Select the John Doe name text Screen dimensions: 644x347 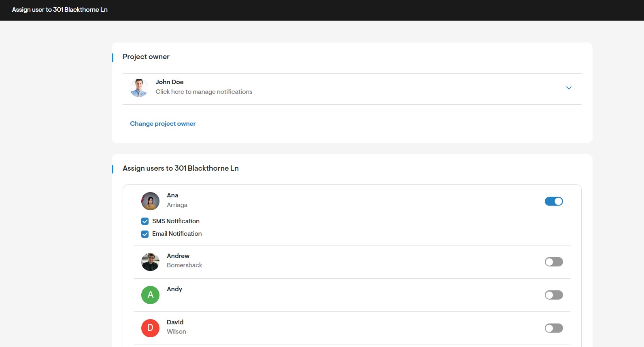[x=170, y=82]
